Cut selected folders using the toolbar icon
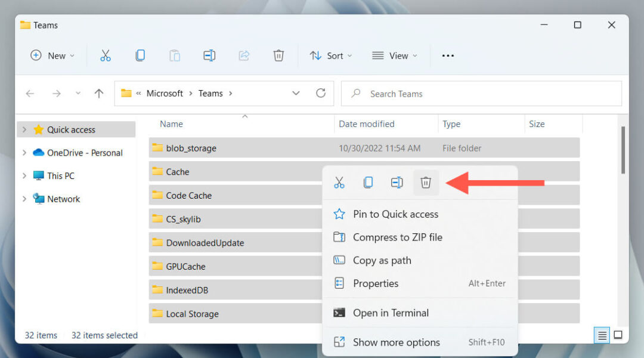Screen dimensions: 644x358 tap(106, 55)
